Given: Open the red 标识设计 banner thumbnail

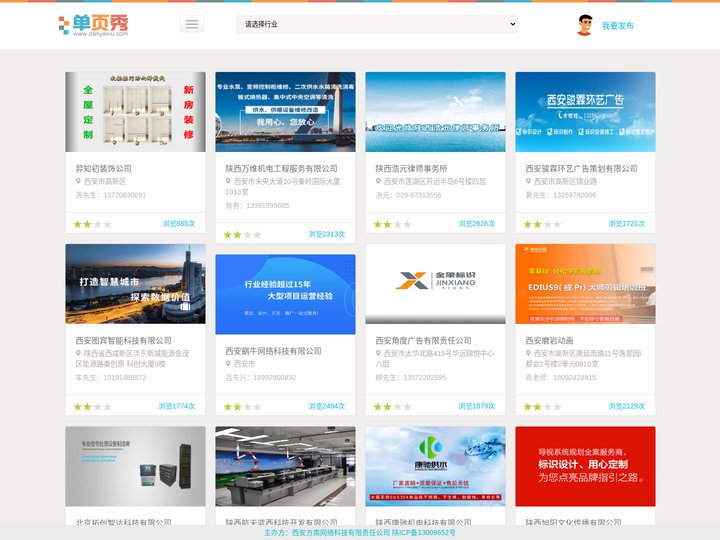Looking at the screenshot, I should [585, 466].
